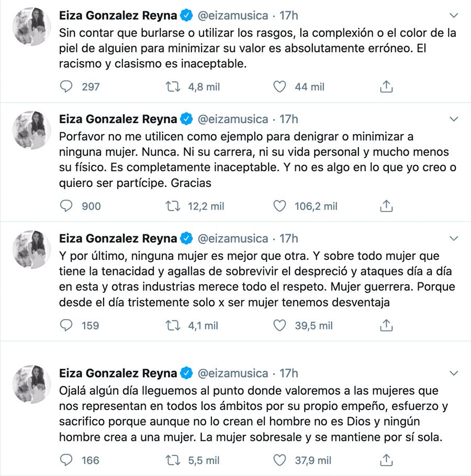Retweet the tweet with 4,8 mil retweets
471x476 pixels.
pyautogui.click(x=173, y=87)
